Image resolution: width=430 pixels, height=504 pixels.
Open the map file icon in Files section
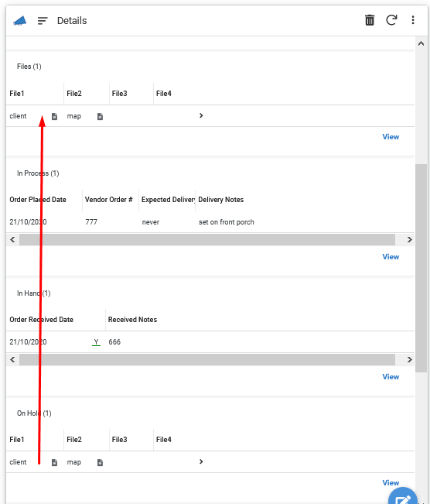coord(101,116)
